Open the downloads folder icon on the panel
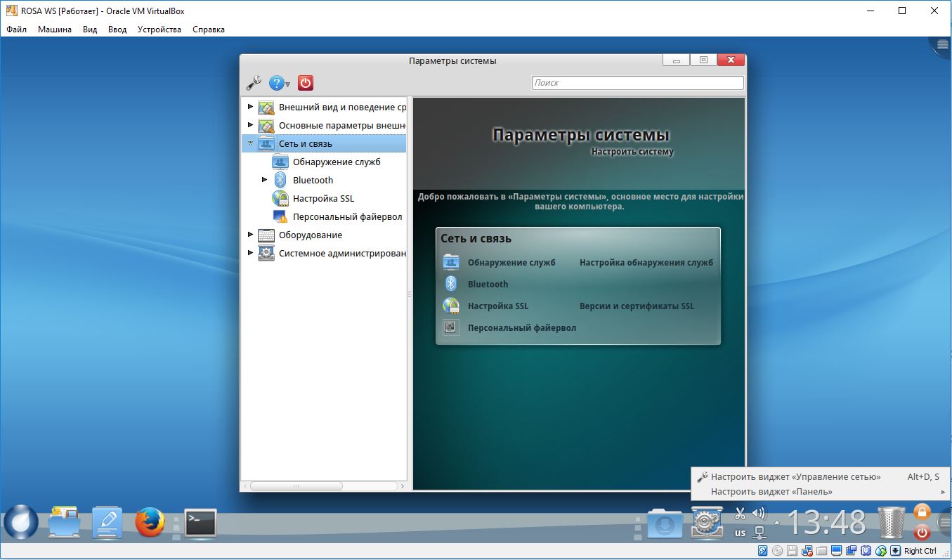 click(x=665, y=523)
